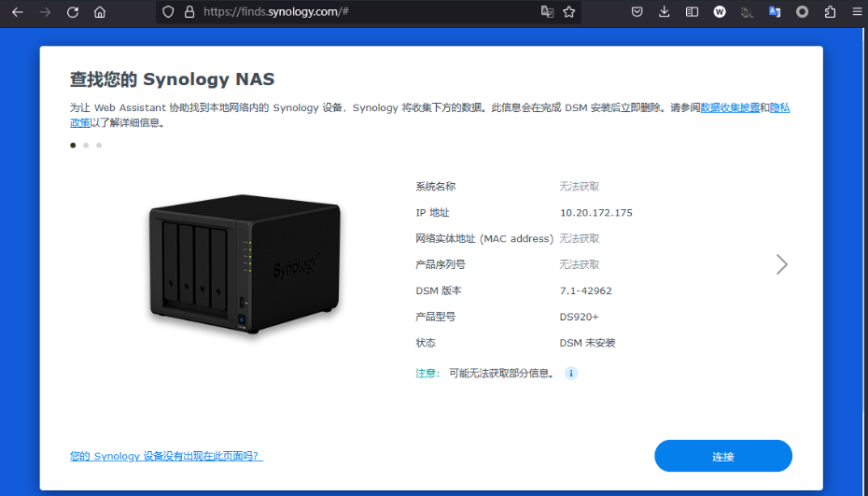Select the first pagination dot
Image resolution: width=868 pixels, height=496 pixels.
pyautogui.click(x=74, y=145)
